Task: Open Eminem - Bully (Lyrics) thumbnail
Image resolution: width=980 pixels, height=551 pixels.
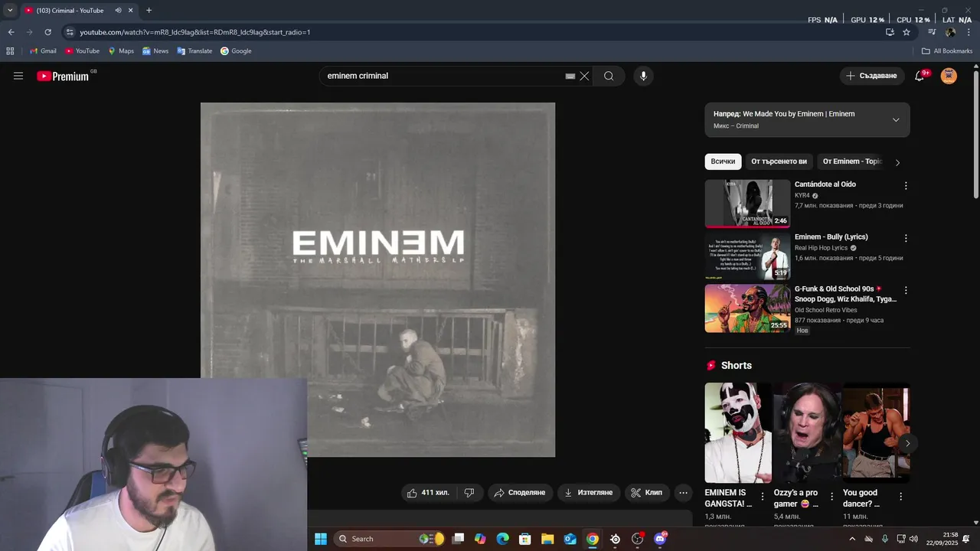Action: tap(747, 256)
